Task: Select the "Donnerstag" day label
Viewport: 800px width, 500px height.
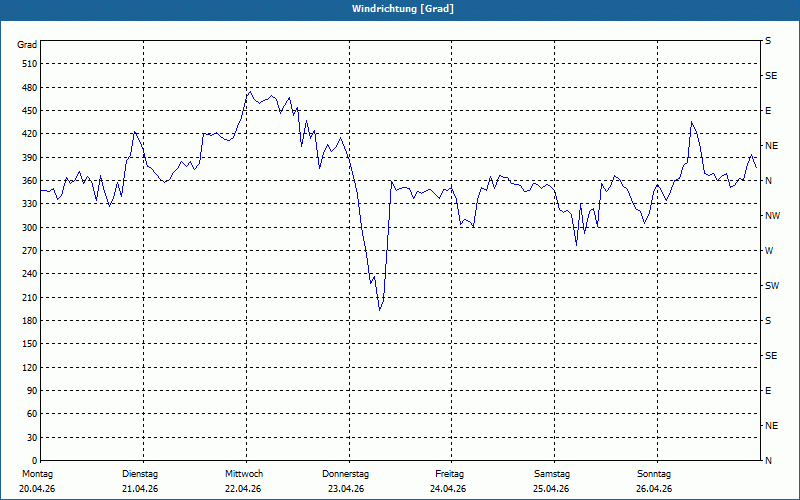Action: pyautogui.click(x=345, y=474)
